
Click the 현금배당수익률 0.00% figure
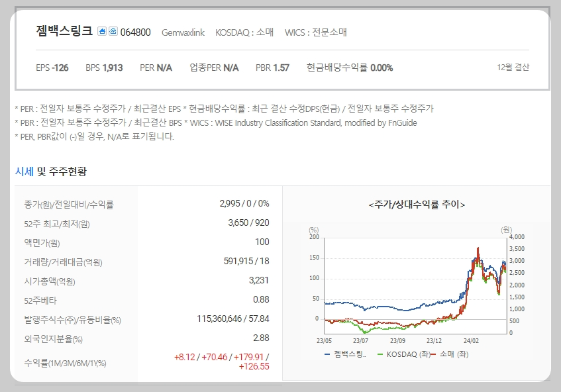[350, 68]
